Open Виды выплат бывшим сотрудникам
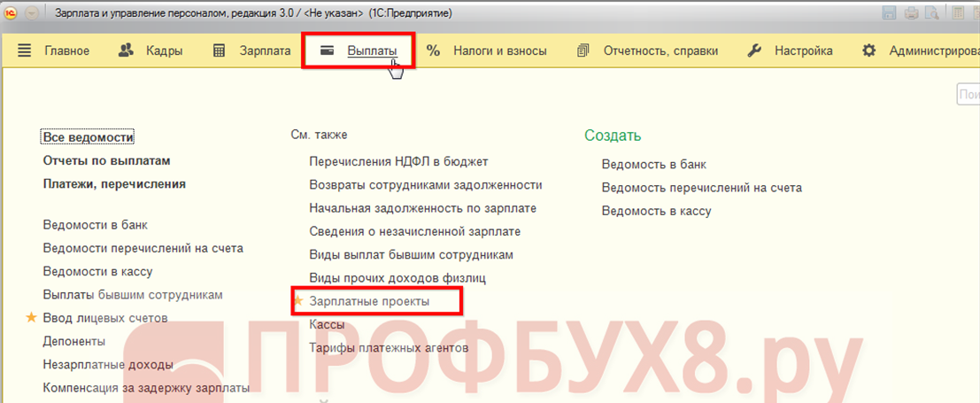 point(412,255)
